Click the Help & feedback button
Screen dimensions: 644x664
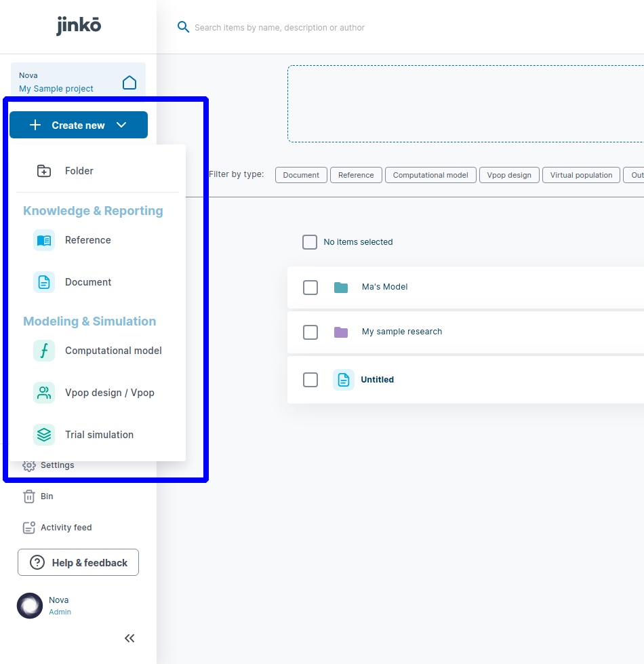click(78, 562)
